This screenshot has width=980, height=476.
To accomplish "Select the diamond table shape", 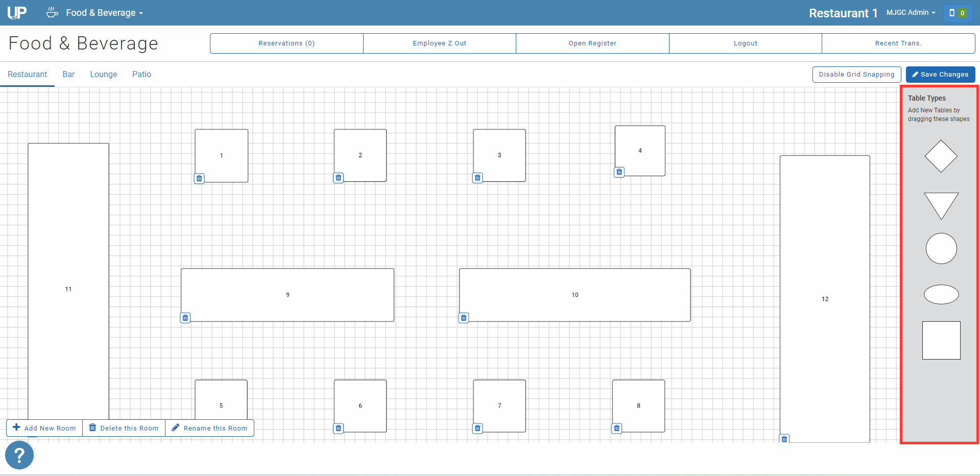I will [x=941, y=156].
